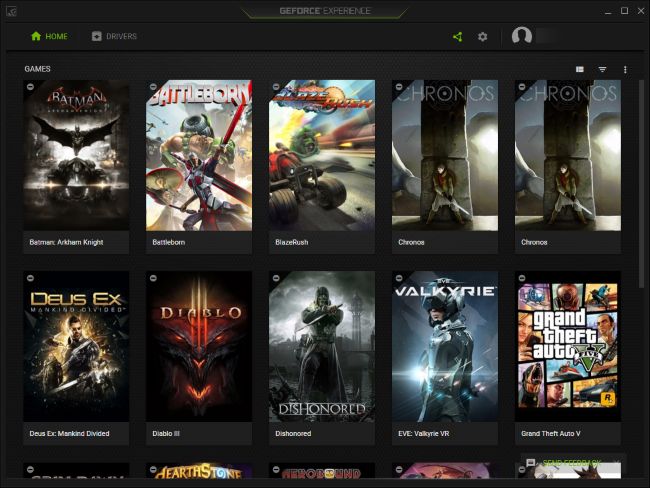Screen dimensions: 650x488
Task: Click the app icon in title bar corner
Action: click(x=11, y=11)
